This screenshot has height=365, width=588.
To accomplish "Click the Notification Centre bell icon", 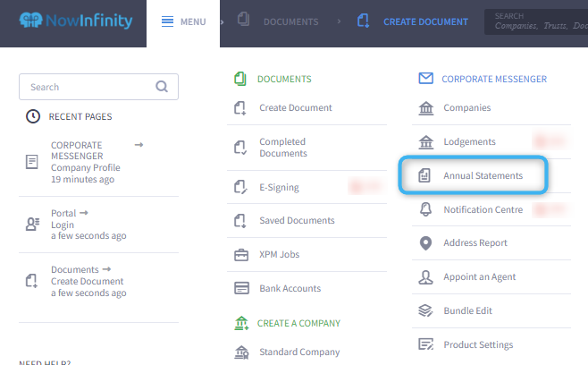I will [426, 209].
